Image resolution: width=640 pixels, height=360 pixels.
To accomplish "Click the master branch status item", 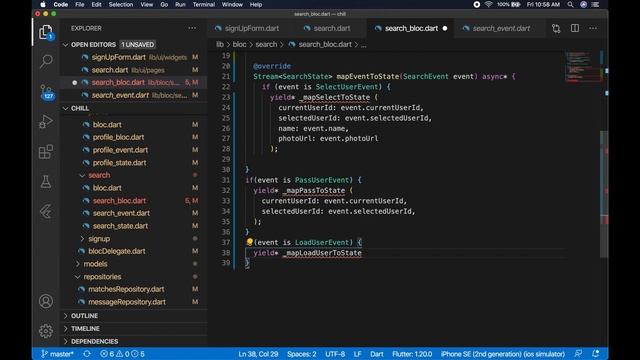I will pos(57,354).
